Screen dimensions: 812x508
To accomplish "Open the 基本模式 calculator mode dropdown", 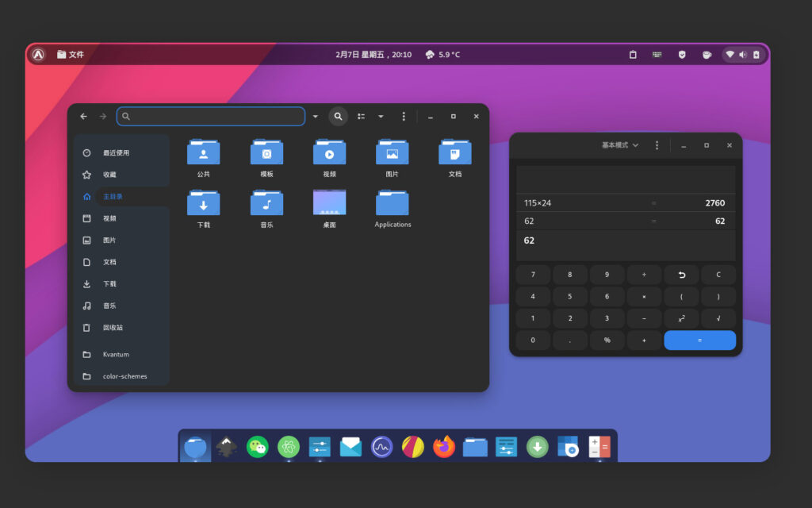I will (620, 146).
